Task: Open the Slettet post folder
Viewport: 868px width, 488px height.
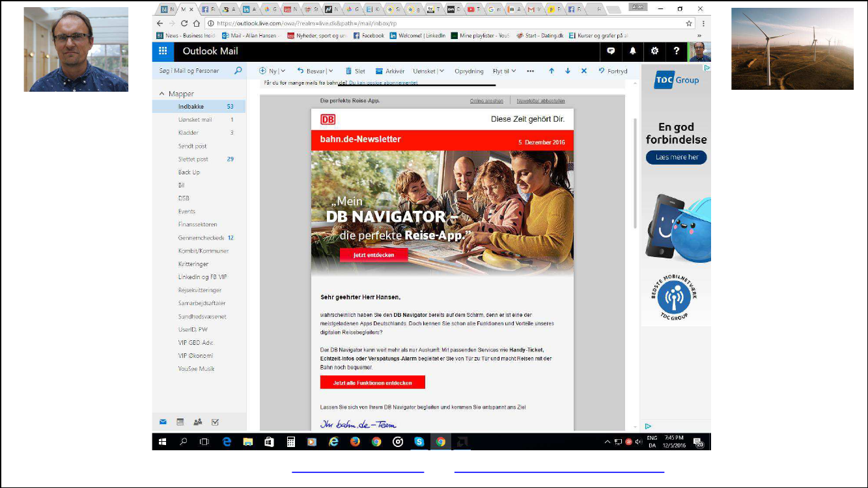Action: 193,159
